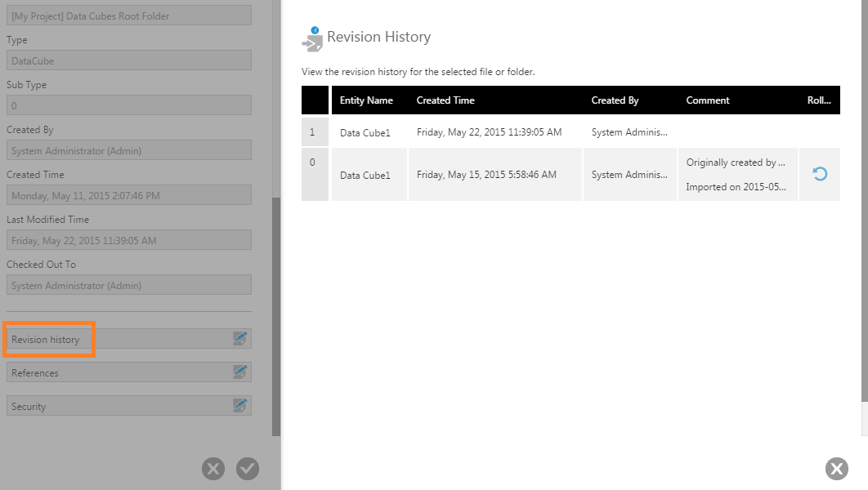The width and height of the screenshot is (868, 490).
Task: Click the Type field showing DataCube
Action: coord(129,60)
